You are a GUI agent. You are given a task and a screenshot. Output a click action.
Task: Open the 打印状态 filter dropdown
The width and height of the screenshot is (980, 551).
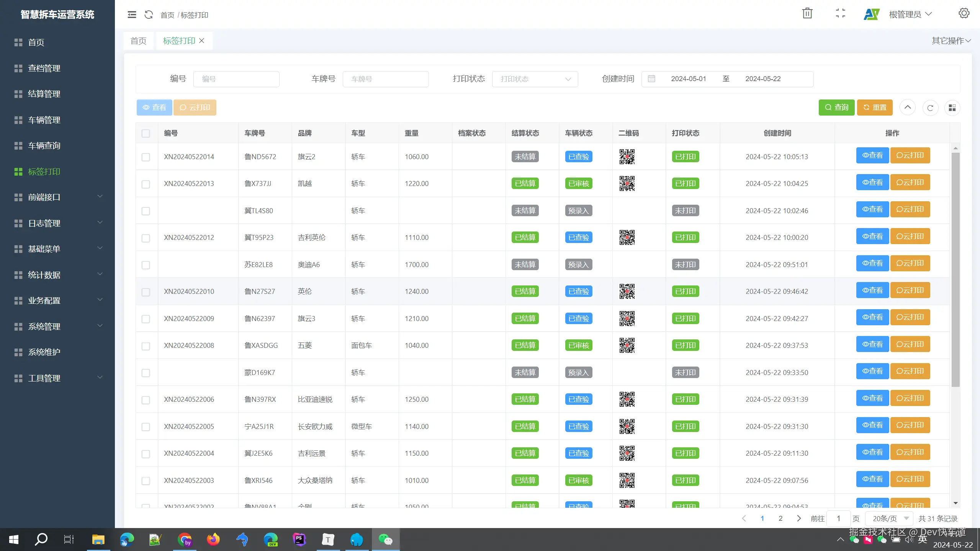tap(535, 79)
